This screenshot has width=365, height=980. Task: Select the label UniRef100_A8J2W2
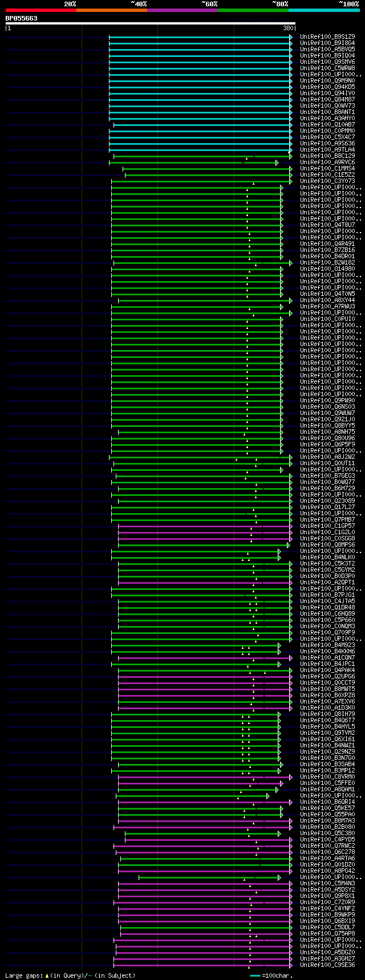pos(327,457)
